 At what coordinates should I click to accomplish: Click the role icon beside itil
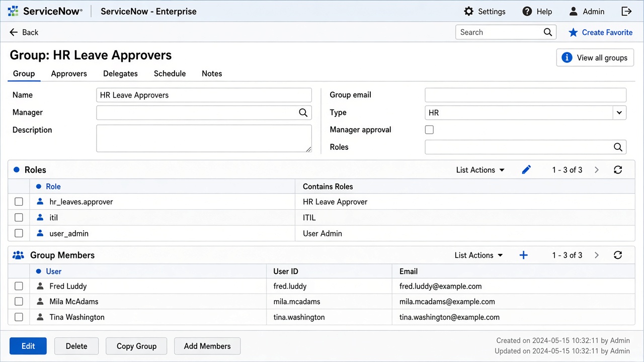tap(40, 218)
